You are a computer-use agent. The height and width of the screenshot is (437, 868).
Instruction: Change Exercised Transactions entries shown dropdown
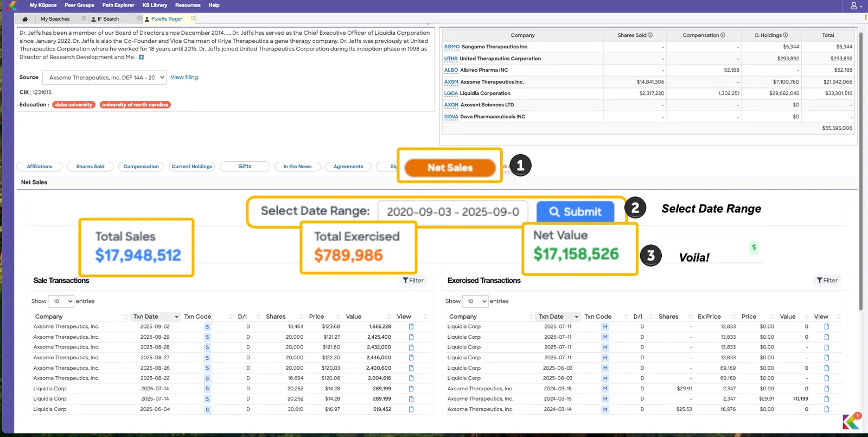(x=475, y=301)
